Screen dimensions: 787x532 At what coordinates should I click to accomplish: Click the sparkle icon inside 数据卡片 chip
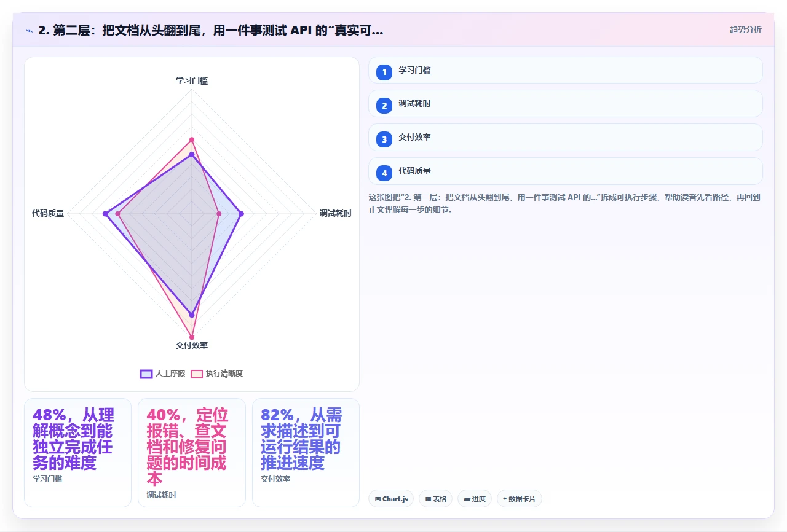click(505, 499)
